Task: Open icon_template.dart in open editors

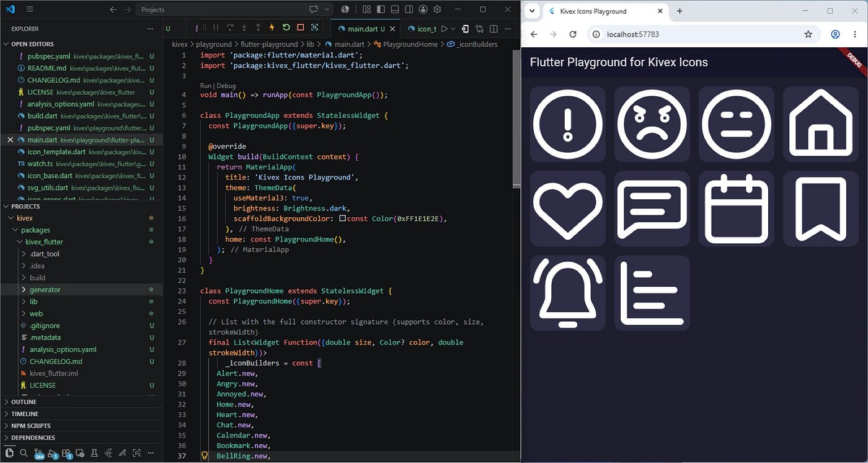Action: click(x=81, y=151)
